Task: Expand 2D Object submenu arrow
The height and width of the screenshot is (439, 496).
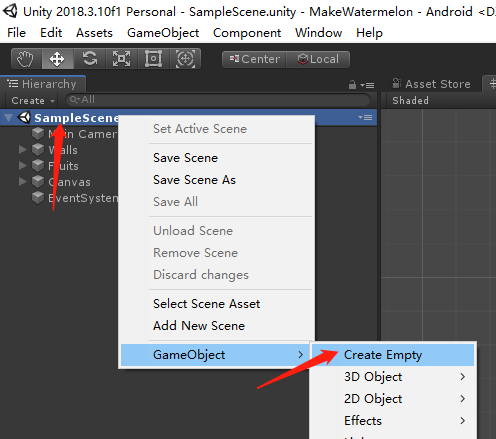Action: [x=462, y=399]
